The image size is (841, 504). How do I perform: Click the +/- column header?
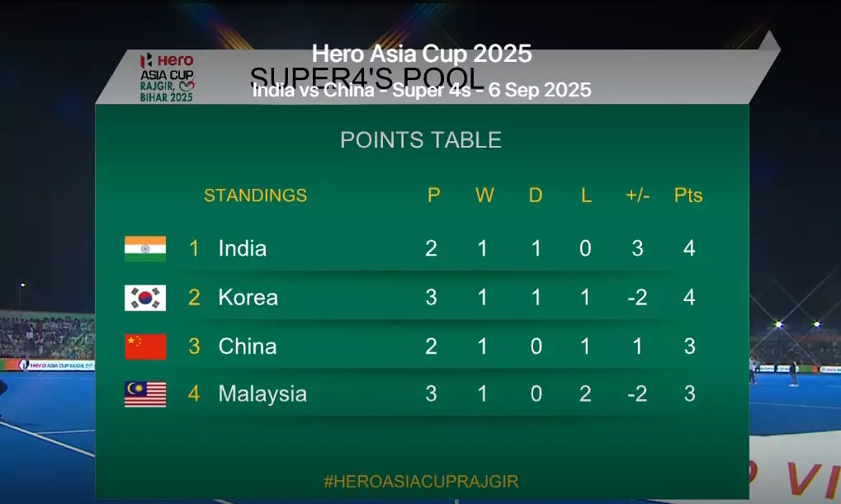pyautogui.click(x=637, y=195)
